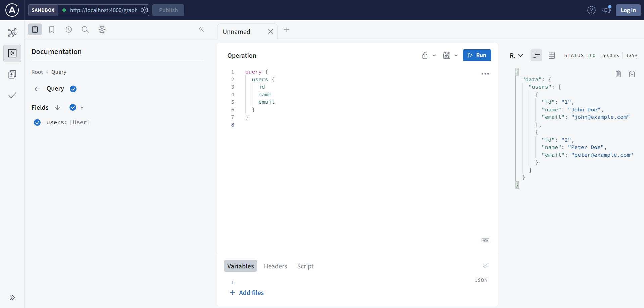Screen dimensions: 644x308
Task: Open operation editor three-dot menu
Action: point(485,74)
